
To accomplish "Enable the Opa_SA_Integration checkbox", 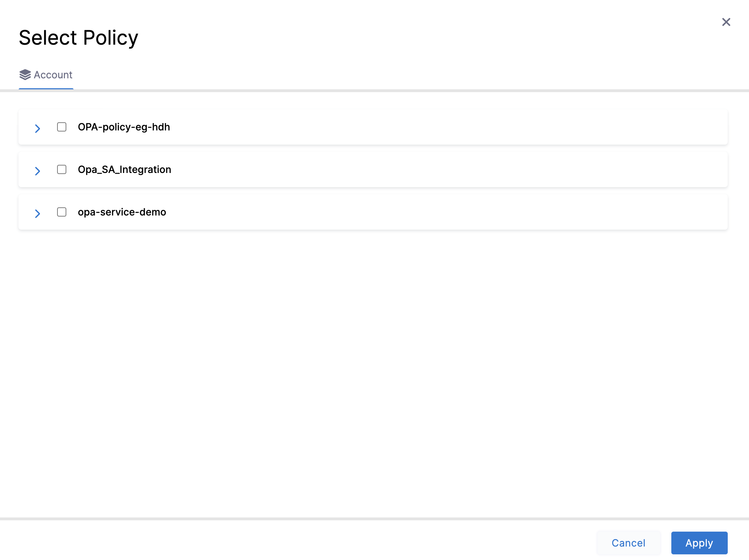I will [61, 169].
